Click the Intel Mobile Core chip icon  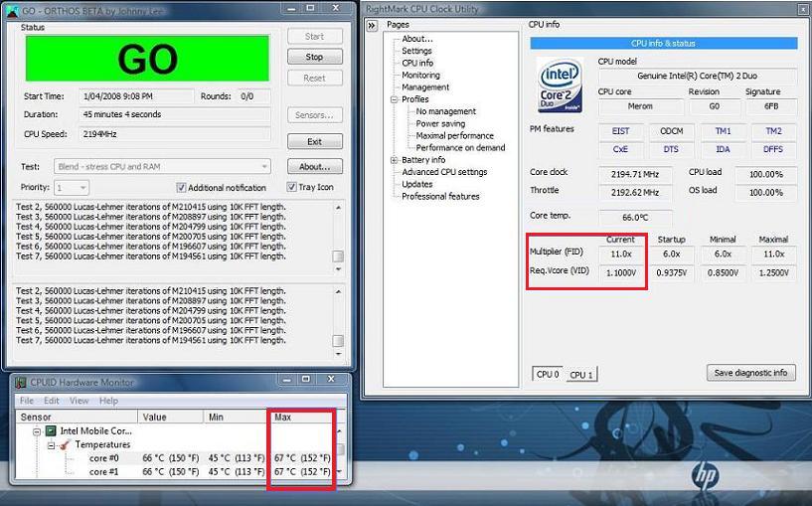(51, 430)
